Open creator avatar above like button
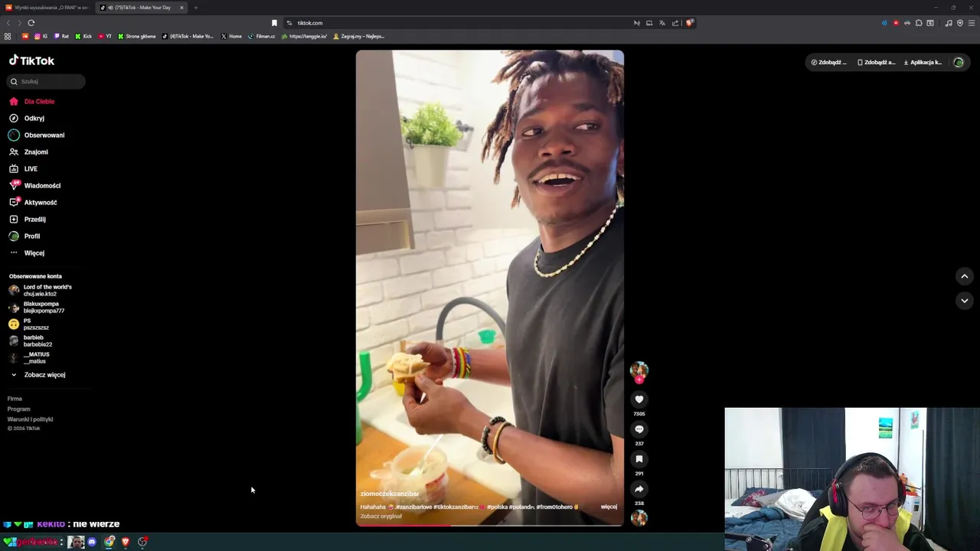This screenshot has width=980, height=551. point(639,370)
